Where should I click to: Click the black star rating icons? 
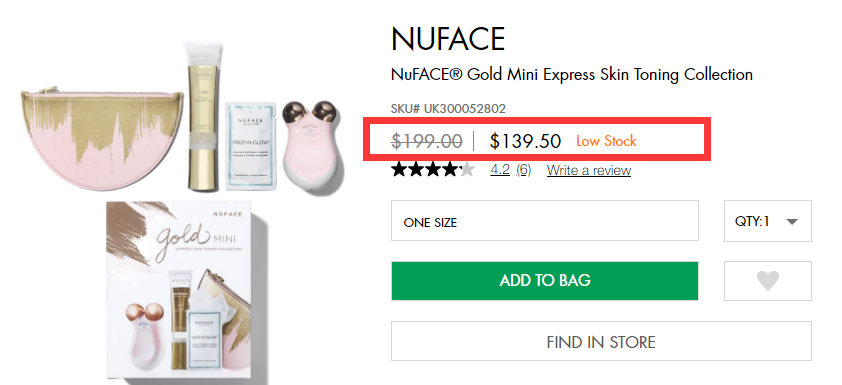click(433, 170)
